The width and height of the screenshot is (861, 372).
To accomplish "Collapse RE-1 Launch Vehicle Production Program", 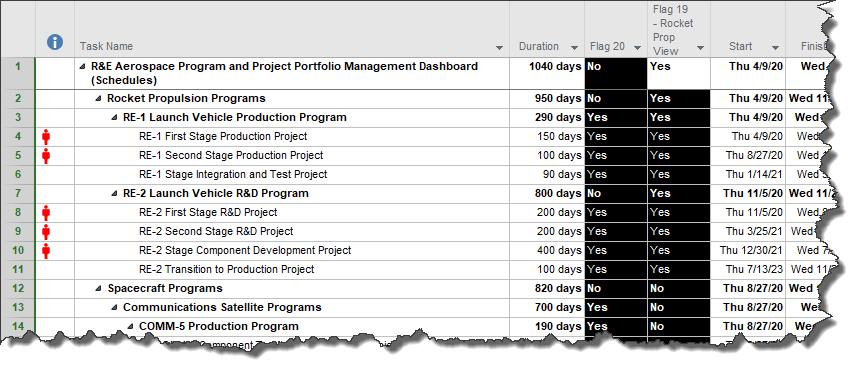I will (x=114, y=118).
